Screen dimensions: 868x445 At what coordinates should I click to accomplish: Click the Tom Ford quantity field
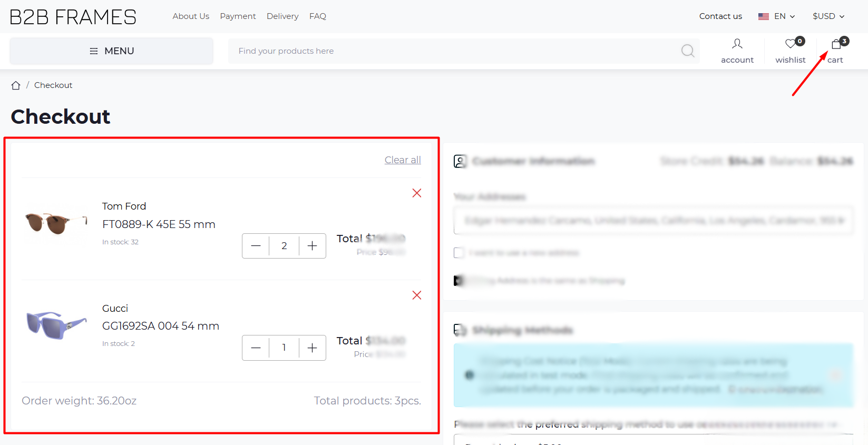[284, 246]
